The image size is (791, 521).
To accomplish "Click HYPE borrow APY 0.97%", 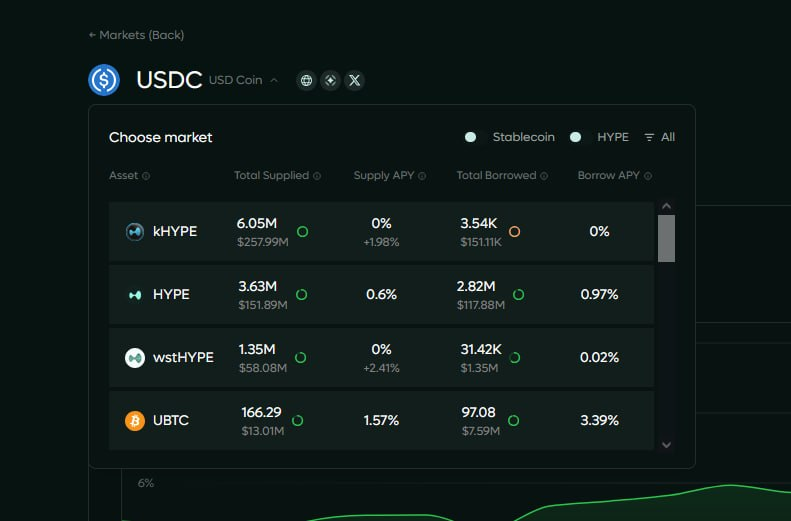I will point(599,295).
